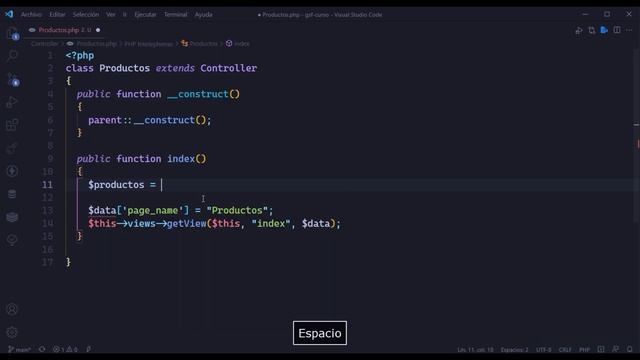Image resolution: width=640 pixels, height=360 pixels.
Task: Click 'public function __construct()' declaration
Action: [x=158, y=94]
